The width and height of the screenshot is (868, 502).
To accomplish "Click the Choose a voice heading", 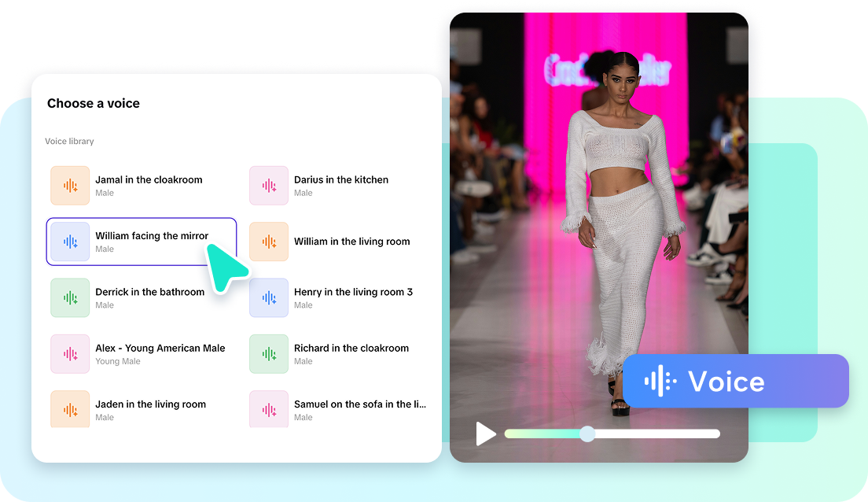I will pos(93,103).
